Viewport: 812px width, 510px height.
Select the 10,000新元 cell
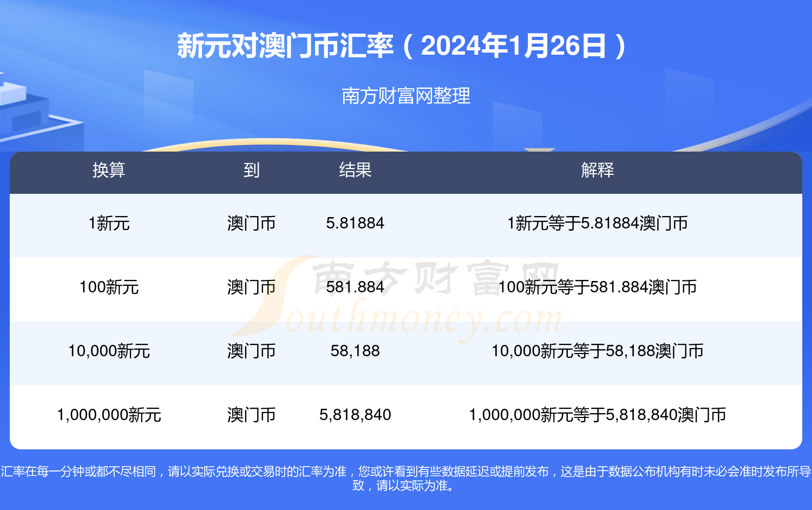click(109, 351)
